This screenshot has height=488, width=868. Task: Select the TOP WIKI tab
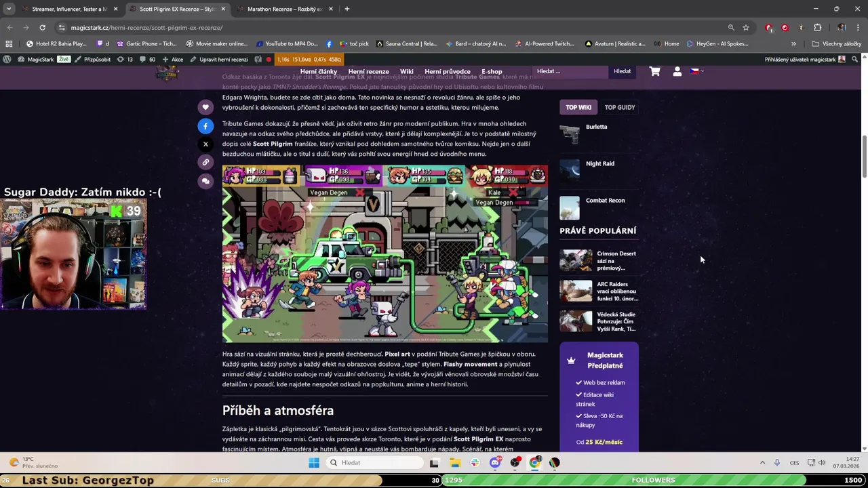click(x=578, y=107)
